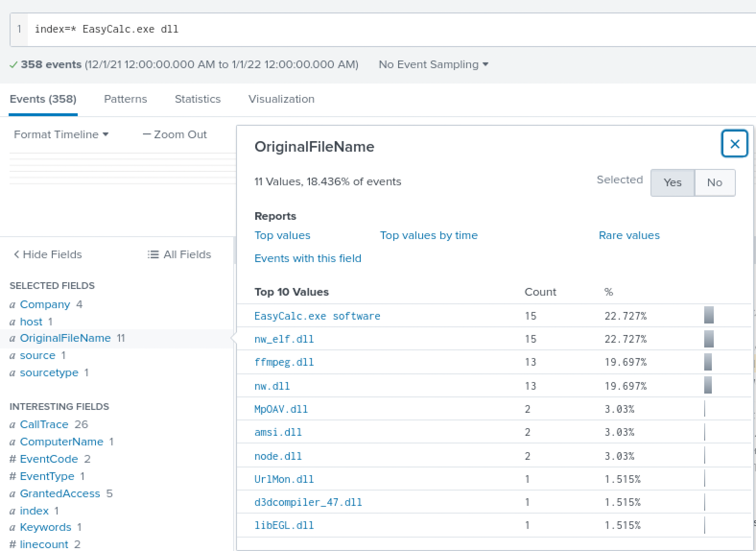The height and width of the screenshot is (551, 756).
Task: Filter by value EasyCalc.exe software
Action: pos(317,316)
